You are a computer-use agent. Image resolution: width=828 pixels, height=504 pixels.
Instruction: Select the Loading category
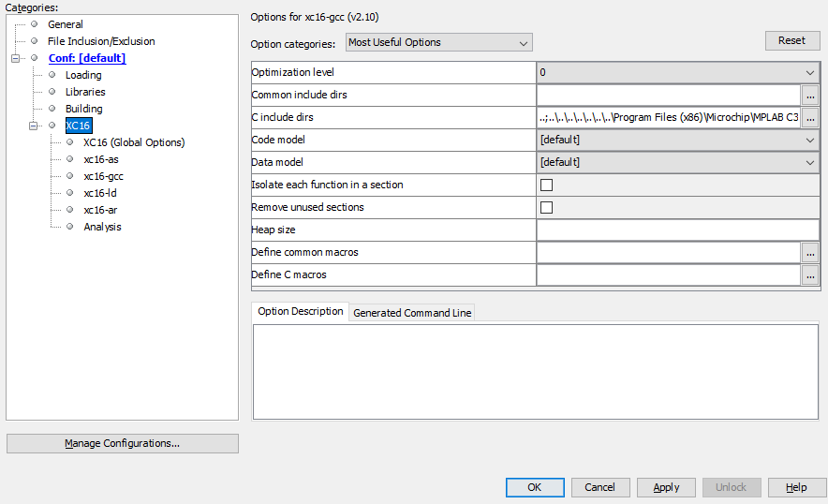83,75
